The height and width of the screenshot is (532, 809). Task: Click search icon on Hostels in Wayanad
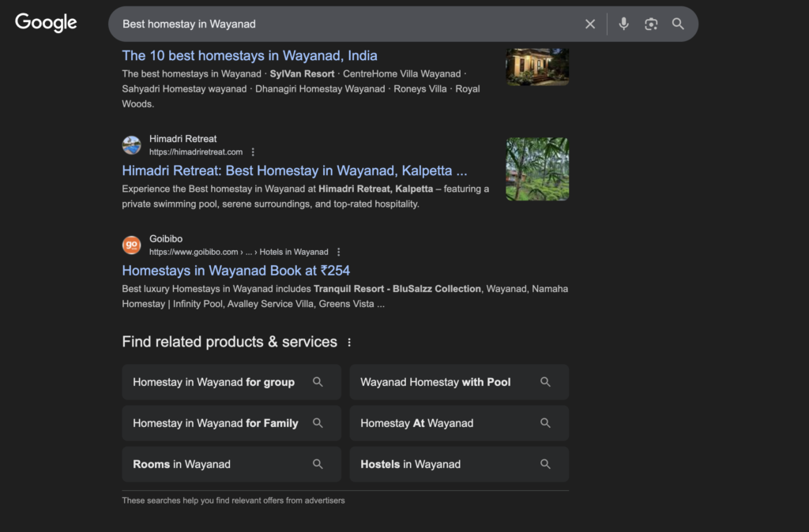tap(545, 464)
